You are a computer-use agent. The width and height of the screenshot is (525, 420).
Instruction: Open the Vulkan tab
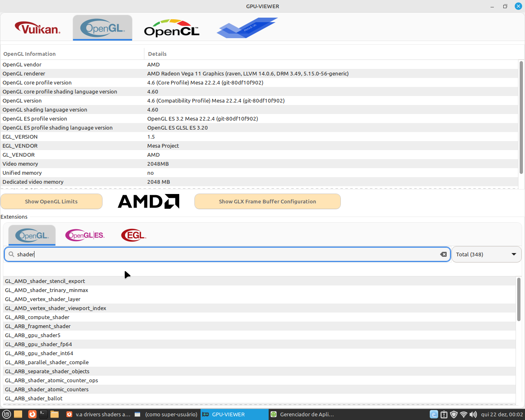[38, 28]
